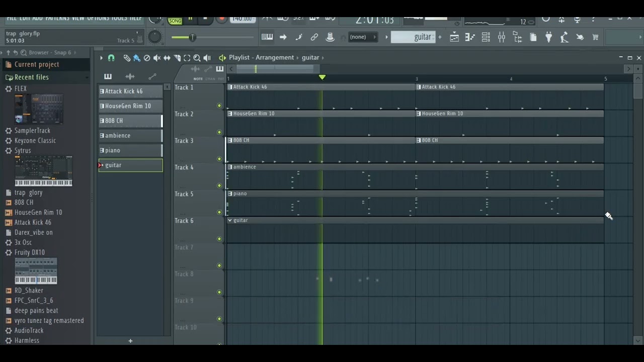The height and width of the screenshot is (362, 644).
Task: Mute Track 6 with its green light
Action: coord(219,239)
